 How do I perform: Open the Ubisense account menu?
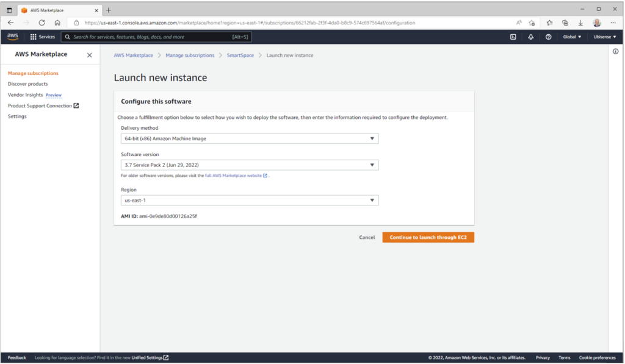pos(605,37)
